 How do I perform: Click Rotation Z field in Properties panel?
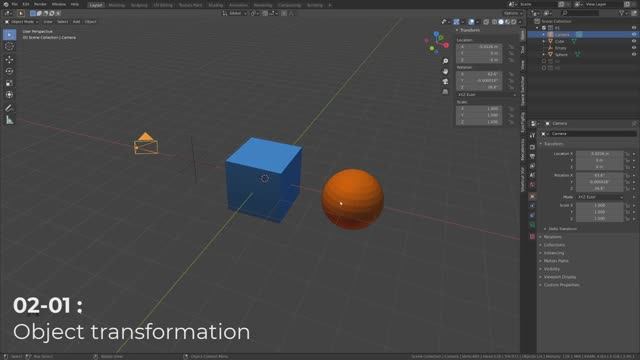pyautogui.click(x=600, y=189)
